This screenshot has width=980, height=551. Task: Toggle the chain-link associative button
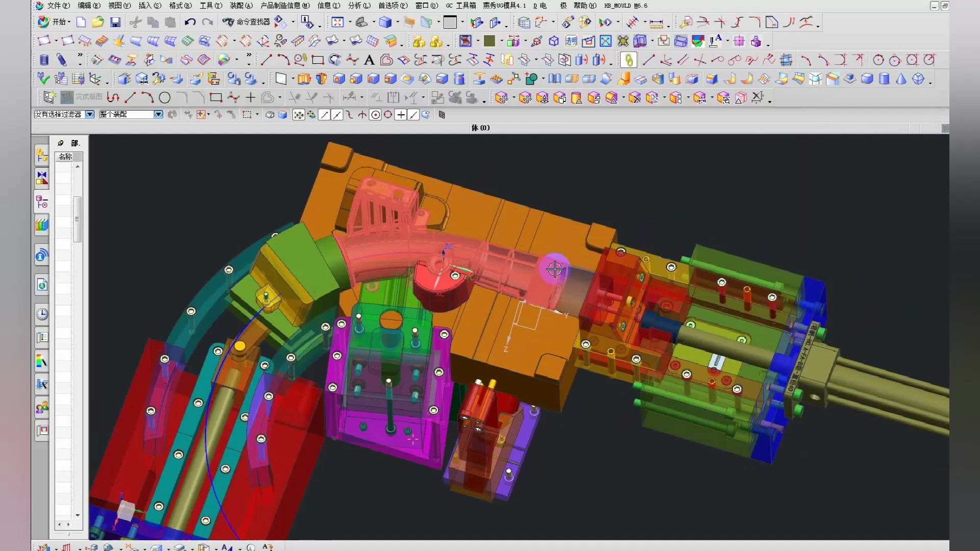[x=629, y=60]
